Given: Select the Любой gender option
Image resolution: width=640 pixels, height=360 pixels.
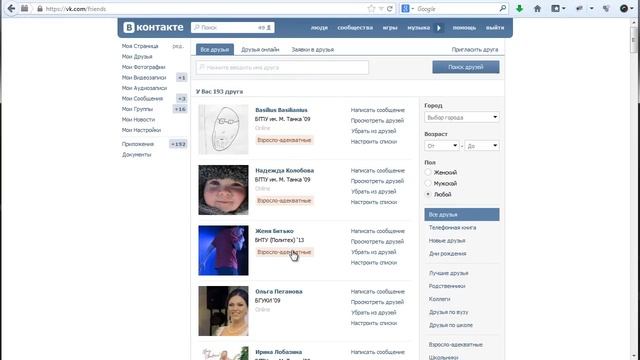Looking at the screenshot, I should (428, 194).
